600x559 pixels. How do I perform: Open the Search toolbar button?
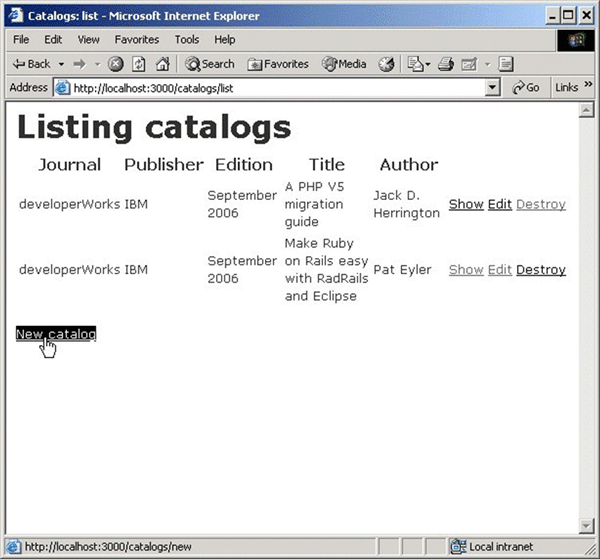pyautogui.click(x=209, y=64)
